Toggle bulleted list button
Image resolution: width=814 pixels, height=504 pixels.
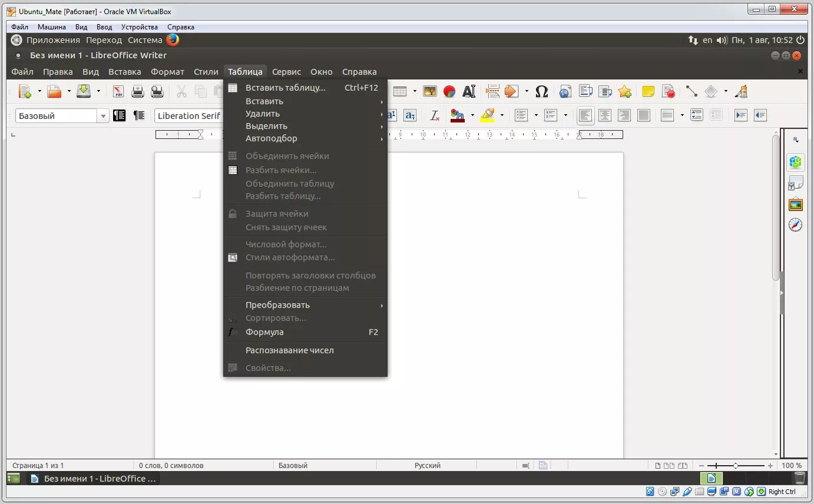(x=521, y=115)
